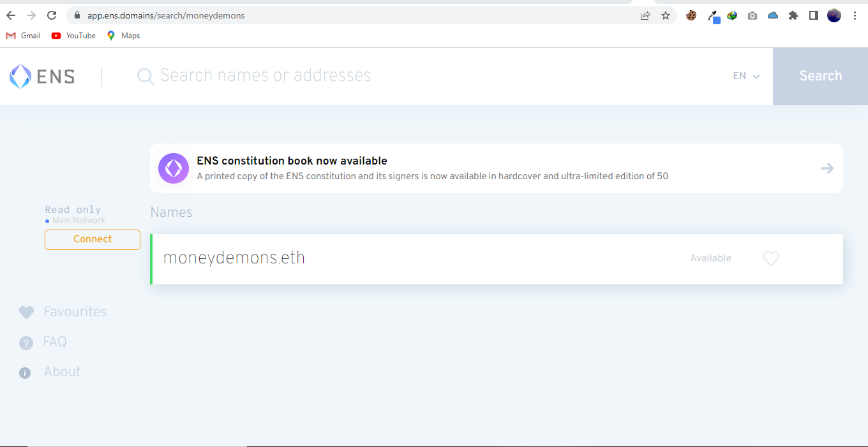The width and height of the screenshot is (868, 447).
Task: Click the About info icon in the sidebar
Action: click(25, 372)
